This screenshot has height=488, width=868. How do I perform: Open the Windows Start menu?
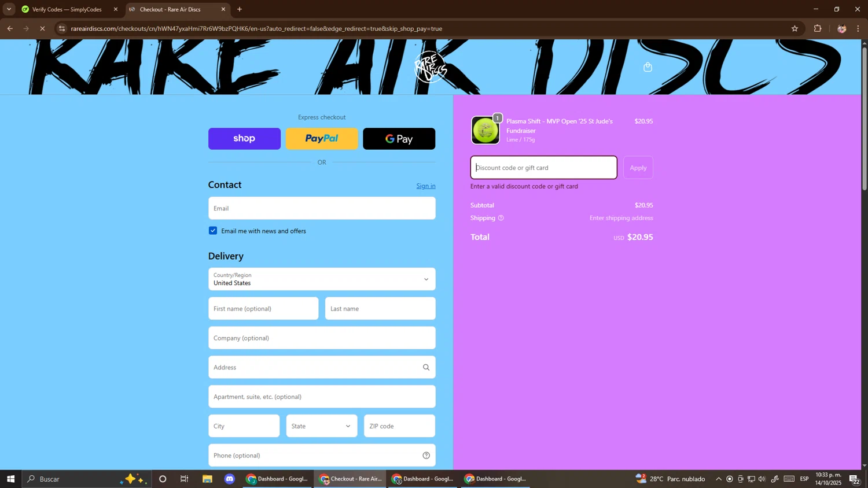click(x=10, y=479)
